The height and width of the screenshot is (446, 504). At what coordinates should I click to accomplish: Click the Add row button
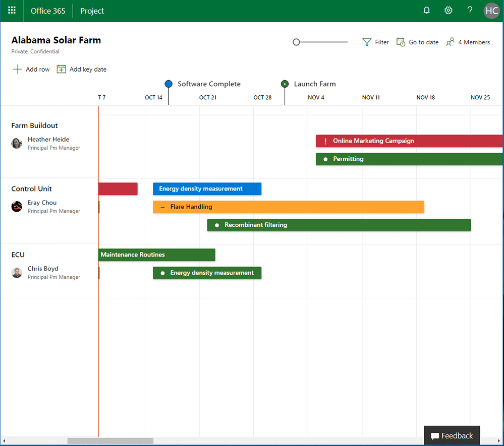coord(31,69)
